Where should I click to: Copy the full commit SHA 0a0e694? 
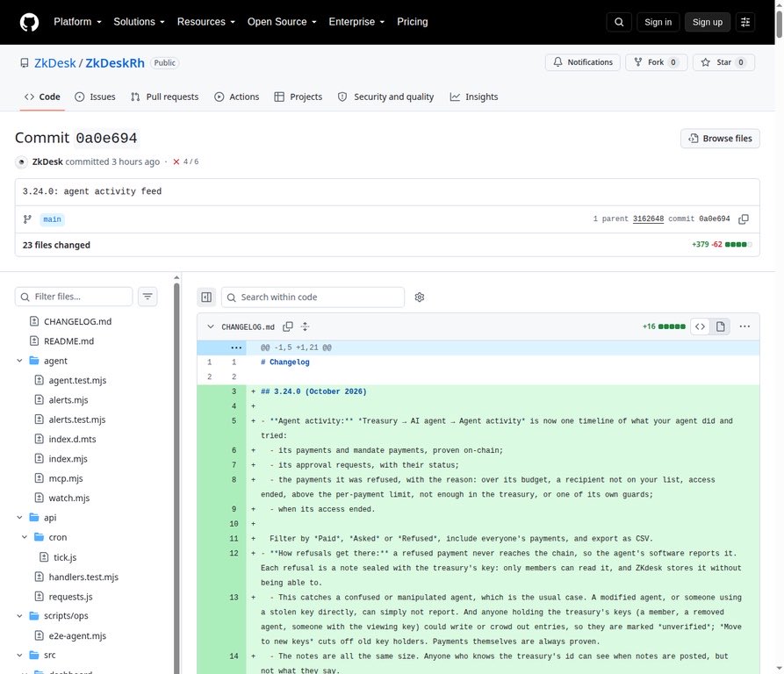[x=744, y=219]
